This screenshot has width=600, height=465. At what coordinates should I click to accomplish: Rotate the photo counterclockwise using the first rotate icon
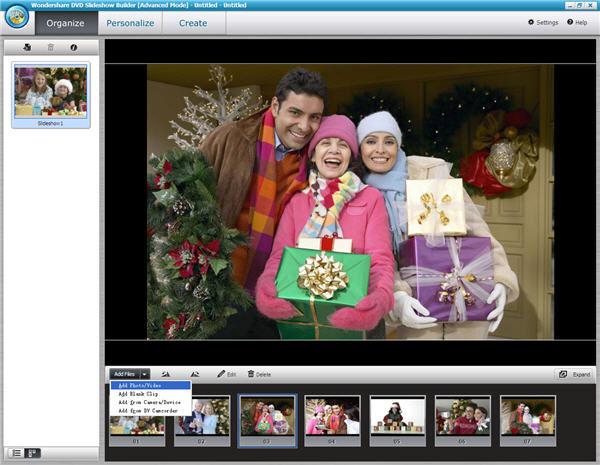[x=165, y=374]
